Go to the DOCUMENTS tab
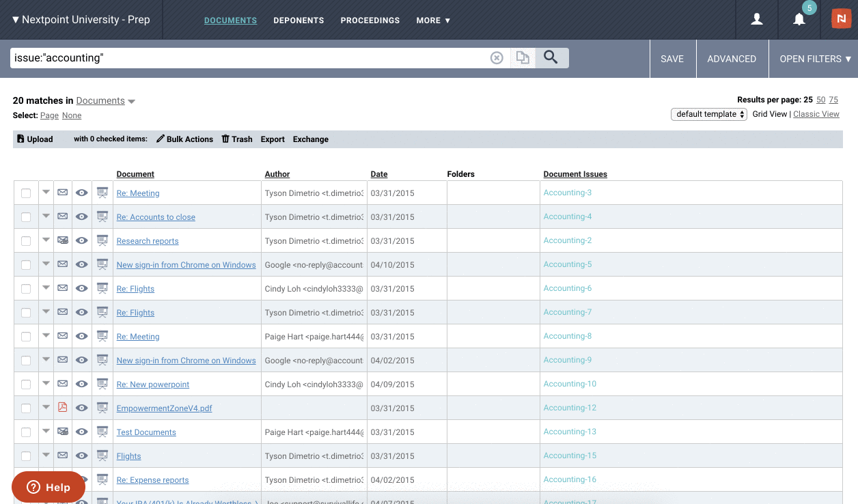The height and width of the screenshot is (504, 858). (230, 20)
